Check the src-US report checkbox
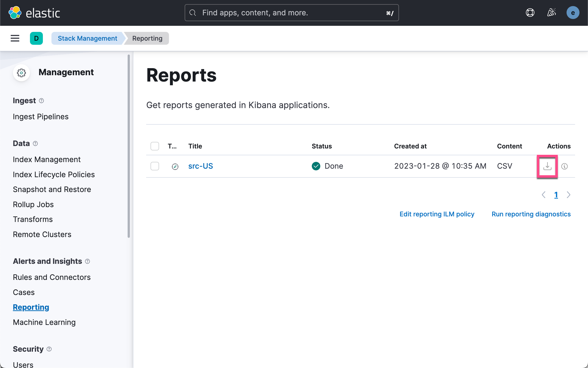This screenshot has height=368, width=588. click(x=155, y=166)
